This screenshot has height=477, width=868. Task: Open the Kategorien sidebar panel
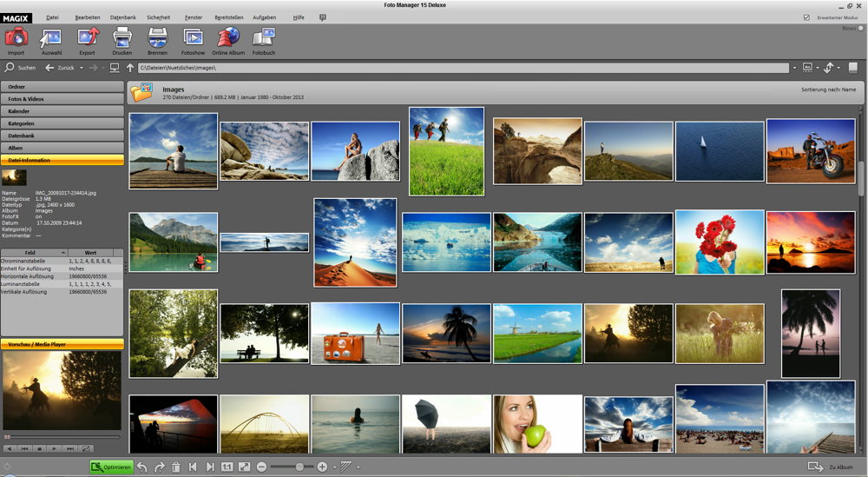[x=62, y=123]
